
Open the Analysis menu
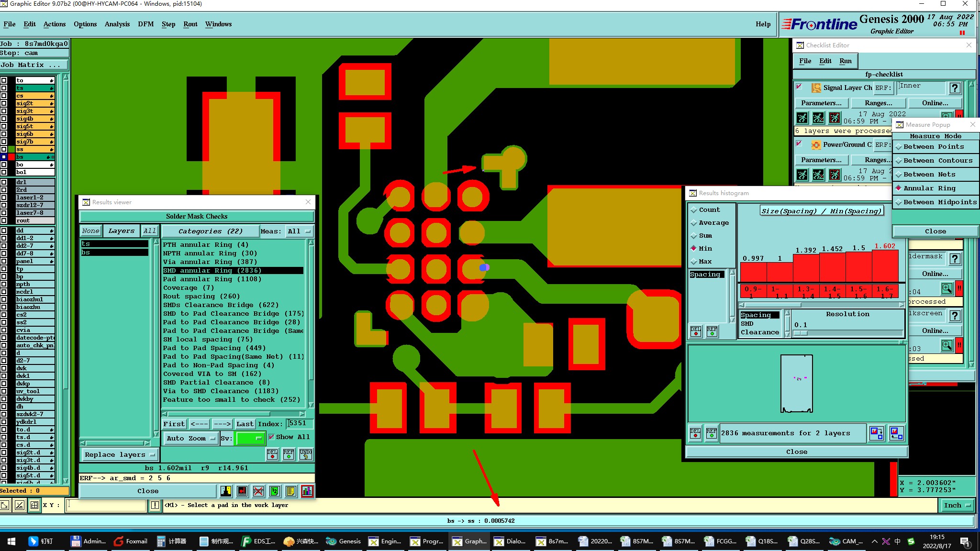(117, 24)
